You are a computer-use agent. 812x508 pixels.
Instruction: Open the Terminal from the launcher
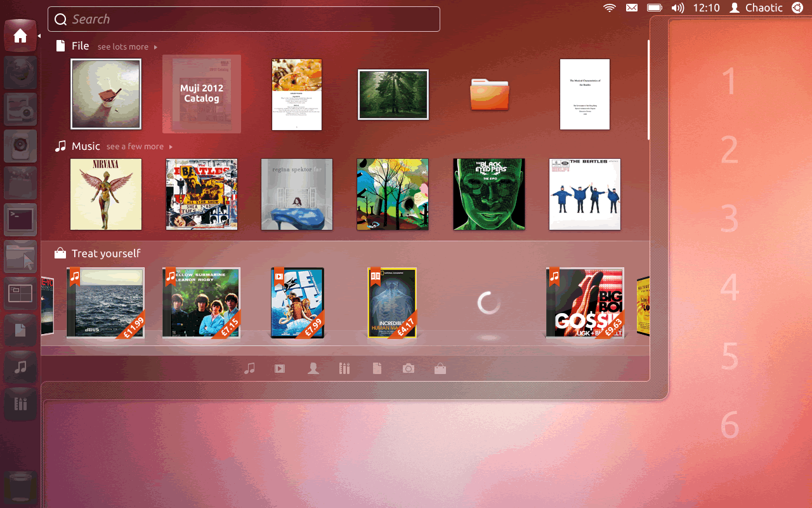point(20,219)
